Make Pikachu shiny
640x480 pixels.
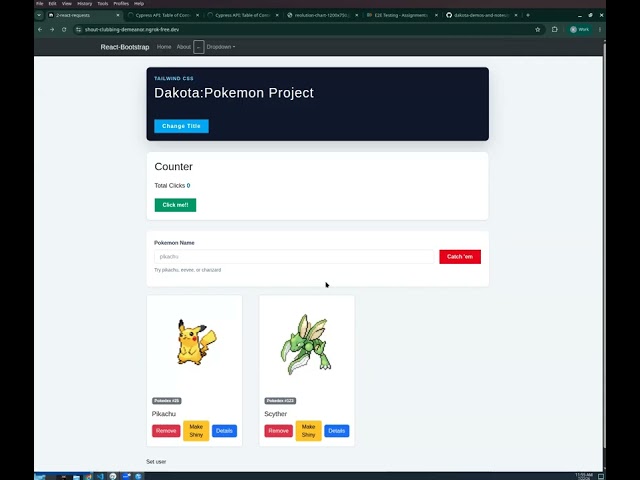[196, 431]
